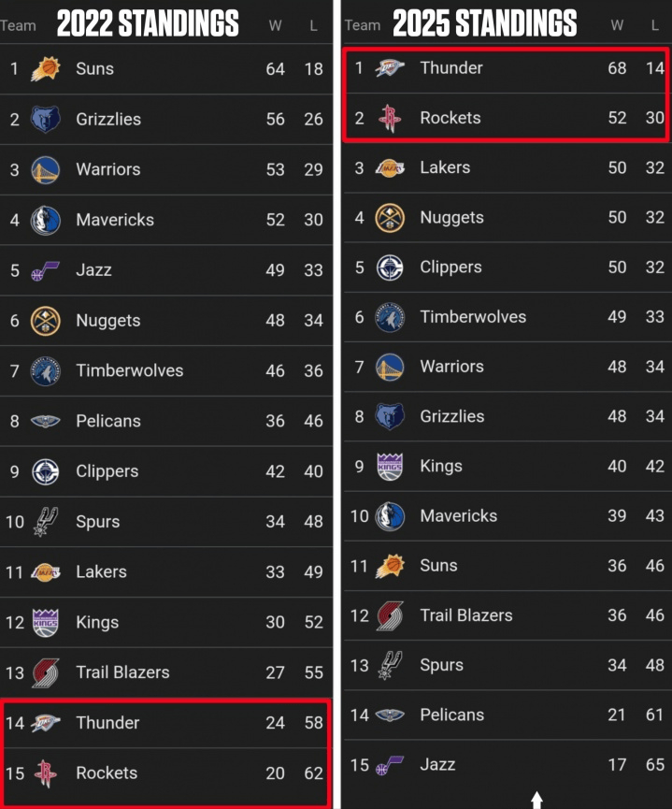Click the Lakers logo in 2025 standings
Image resolution: width=672 pixels, height=809 pixels.
pyautogui.click(x=389, y=168)
